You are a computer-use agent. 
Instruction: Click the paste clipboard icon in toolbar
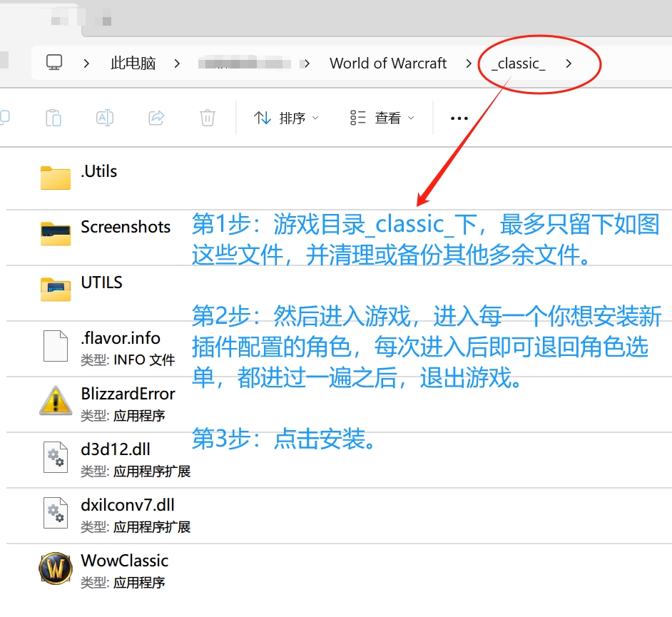pyautogui.click(x=54, y=118)
